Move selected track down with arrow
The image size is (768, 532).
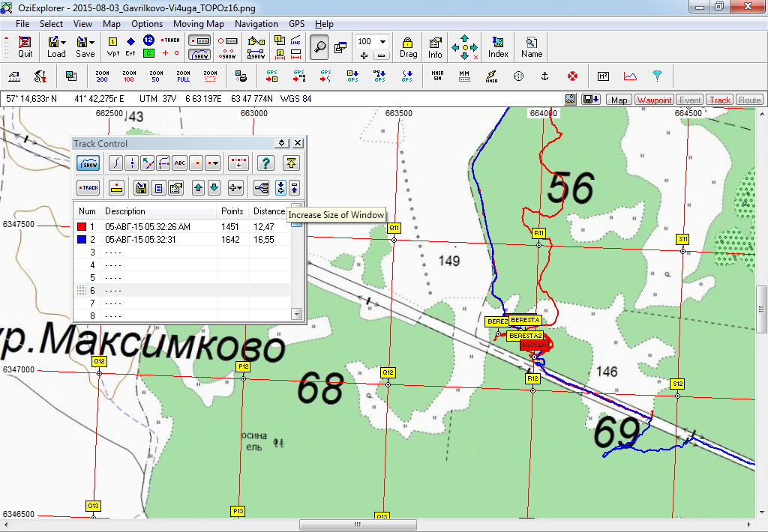coord(214,188)
